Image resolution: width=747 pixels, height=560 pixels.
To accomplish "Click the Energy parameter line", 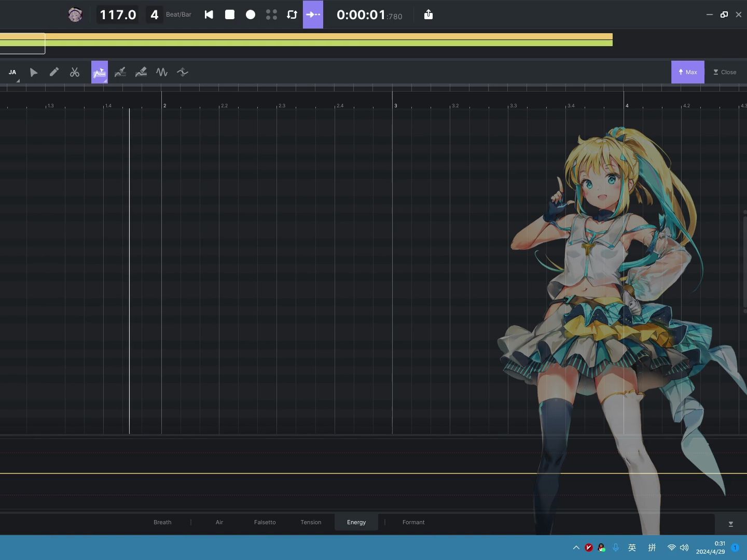I will click(374, 473).
